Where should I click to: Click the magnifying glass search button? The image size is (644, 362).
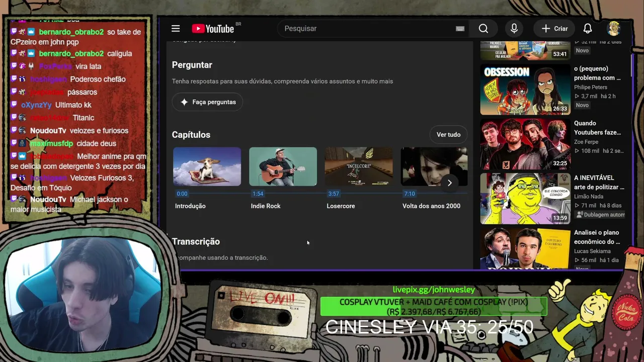484,29
